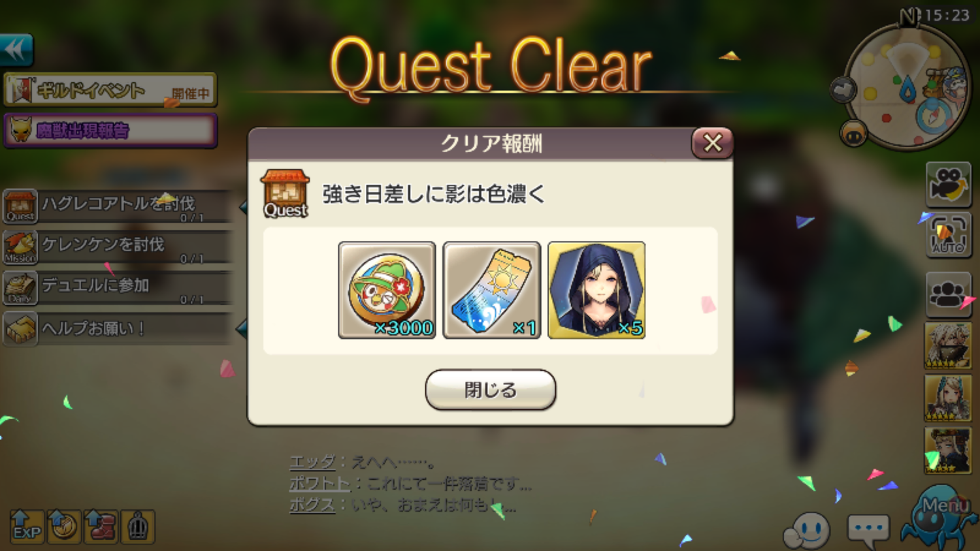Toggle the AUTO mode icon
This screenshot has height=551, width=980.
coord(948,235)
